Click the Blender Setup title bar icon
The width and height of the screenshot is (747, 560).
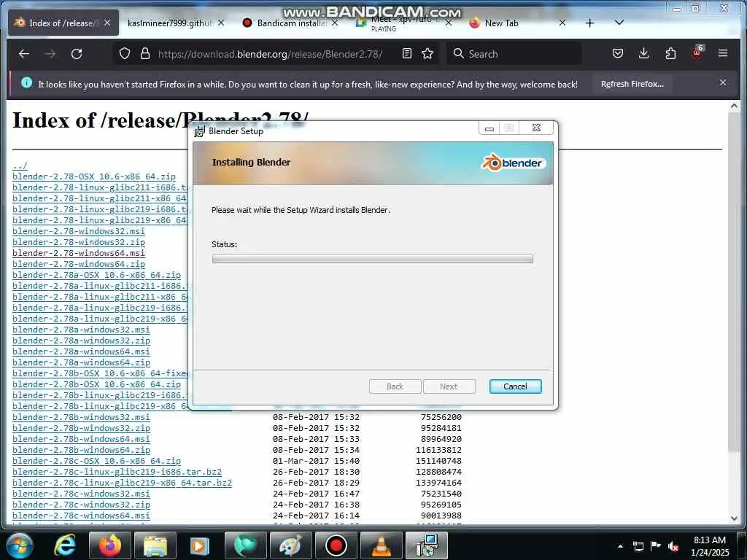199,131
